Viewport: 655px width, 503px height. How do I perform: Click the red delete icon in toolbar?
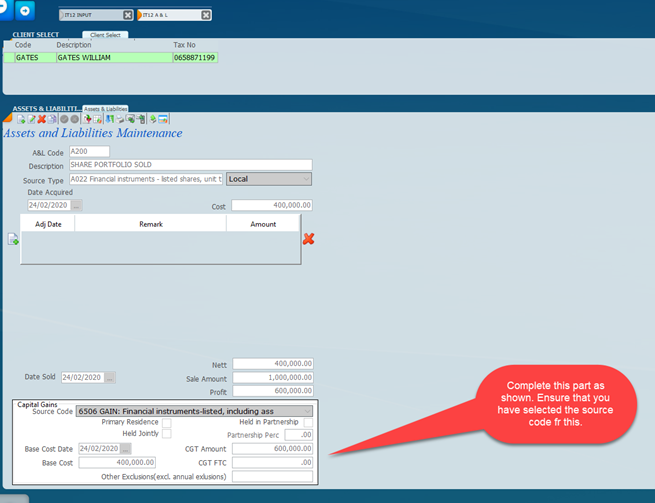tap(42, 119)
